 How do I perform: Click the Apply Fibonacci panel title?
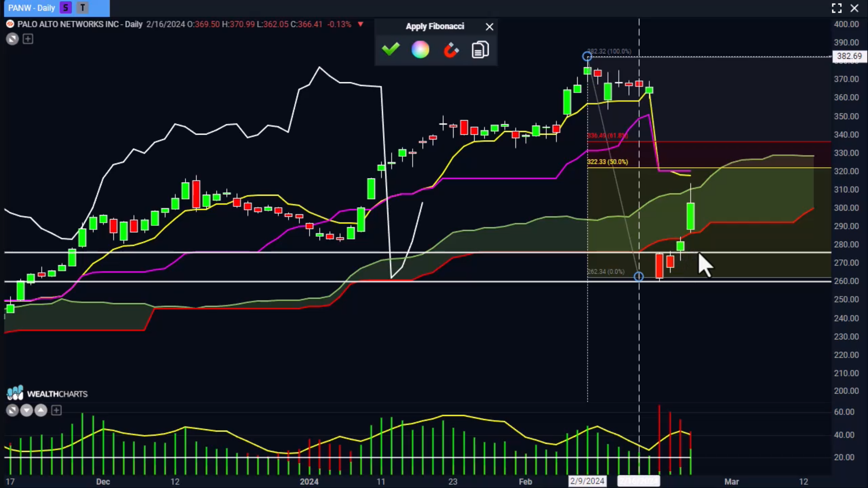pyautogui.click(x=435, y=26)
